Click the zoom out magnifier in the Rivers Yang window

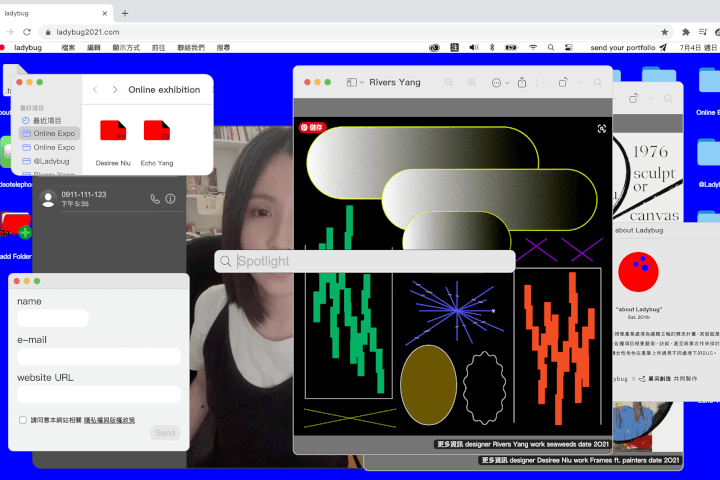(447, 82)
